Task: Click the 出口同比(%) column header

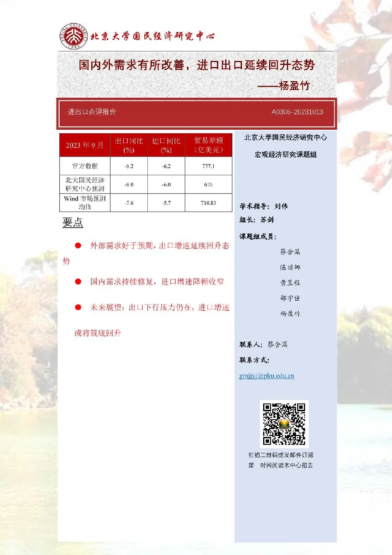Action: 129,145
